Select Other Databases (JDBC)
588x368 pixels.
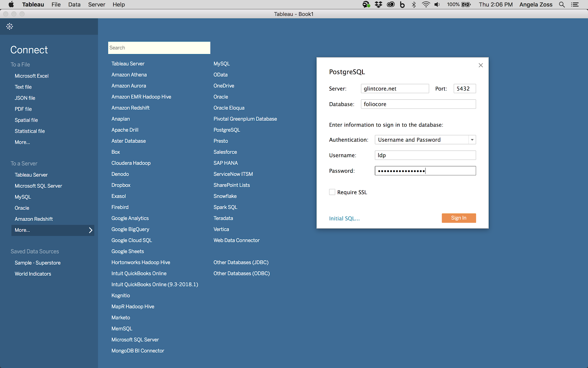click(241, 262)
